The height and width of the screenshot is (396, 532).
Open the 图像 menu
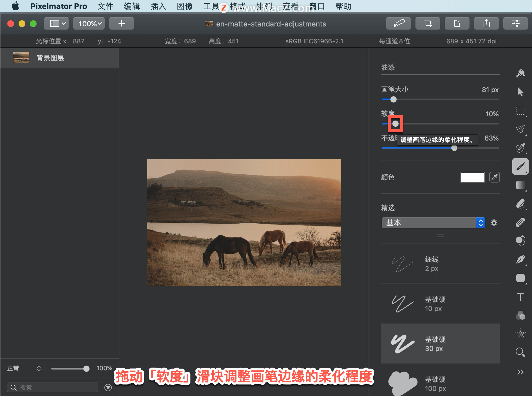point(185,6)
